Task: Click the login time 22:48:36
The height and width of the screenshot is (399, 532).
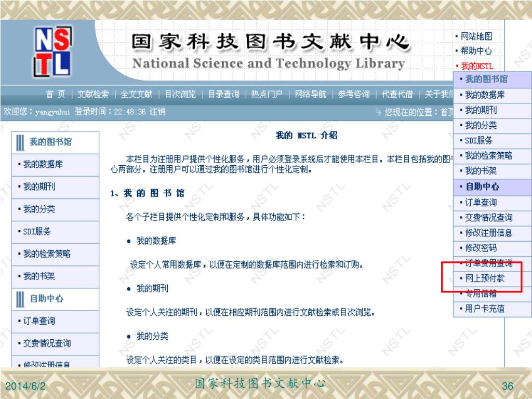Action: point(129,112)
